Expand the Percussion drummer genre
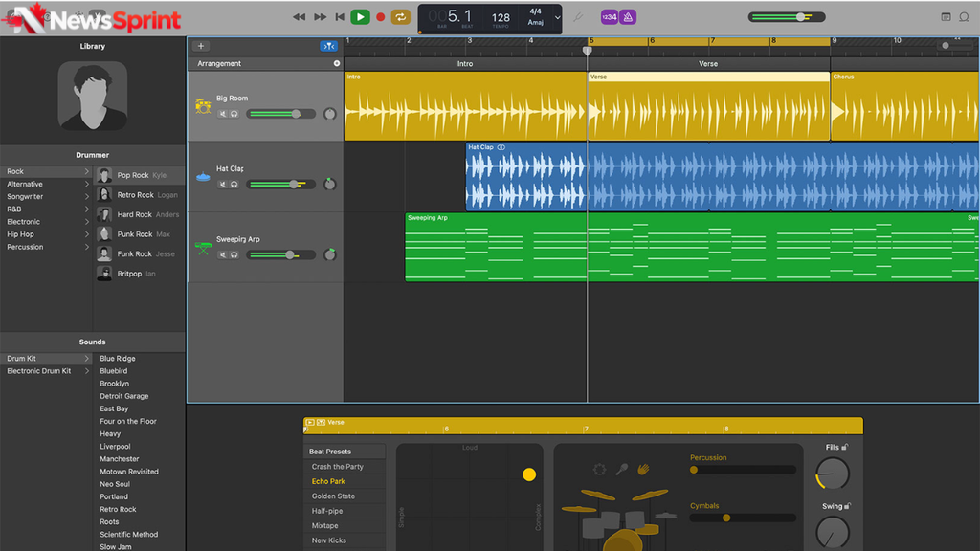 [x=86, y=247]
